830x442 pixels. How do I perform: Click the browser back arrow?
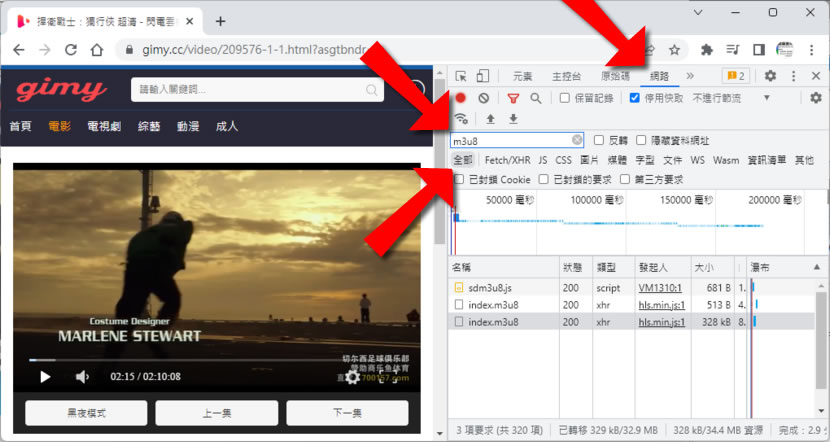19,50
